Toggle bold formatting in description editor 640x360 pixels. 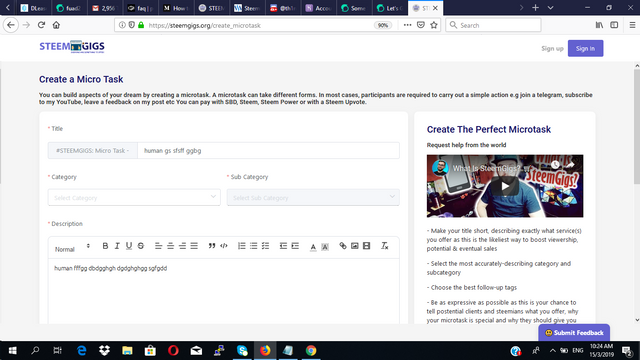point(105,246)
